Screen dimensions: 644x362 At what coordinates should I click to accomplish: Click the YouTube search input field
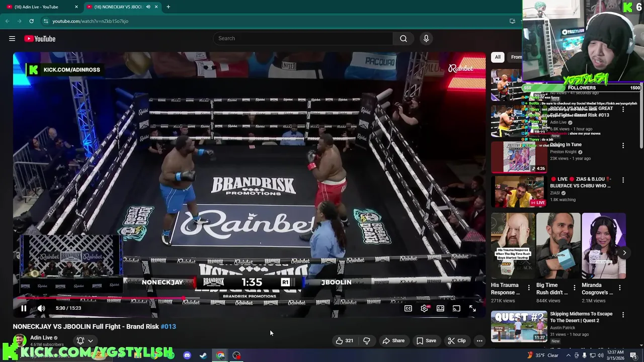click(303, 39)
